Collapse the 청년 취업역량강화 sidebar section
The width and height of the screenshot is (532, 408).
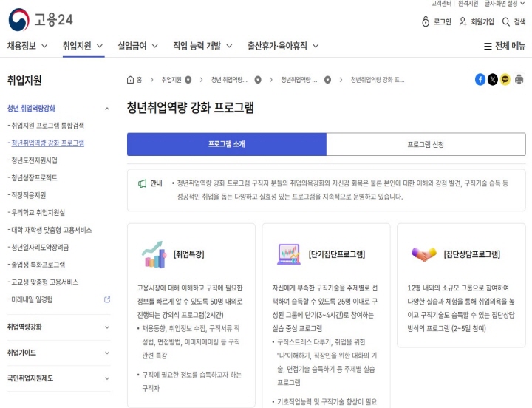(107, 109)
